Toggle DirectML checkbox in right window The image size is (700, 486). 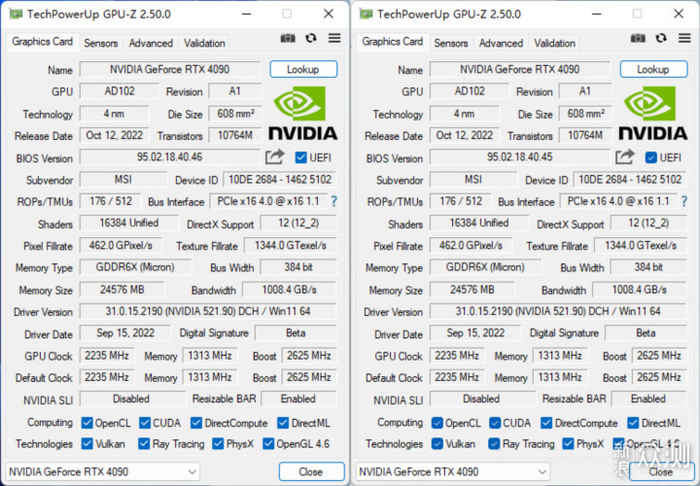tap(633, 423)
